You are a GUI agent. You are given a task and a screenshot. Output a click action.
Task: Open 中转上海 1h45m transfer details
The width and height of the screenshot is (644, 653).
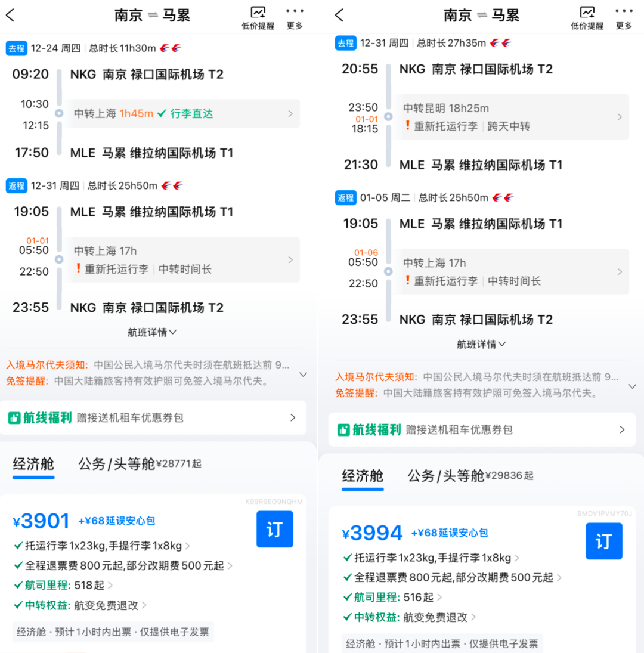coord(182,114)
